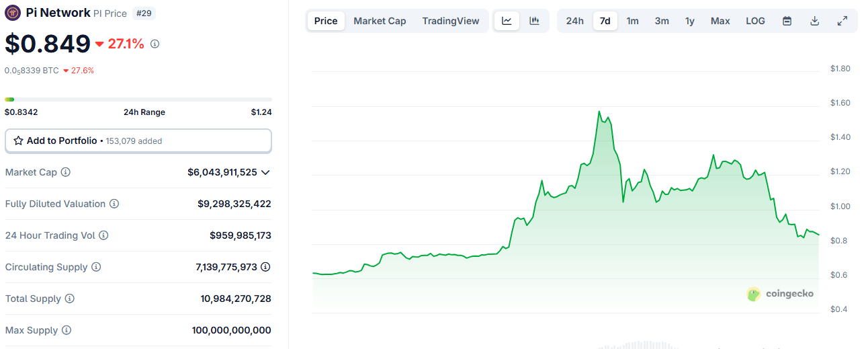This screenshot has width=868, height=349.
Task: Switch to line chart view icon
Action: (x=507, y=21)
